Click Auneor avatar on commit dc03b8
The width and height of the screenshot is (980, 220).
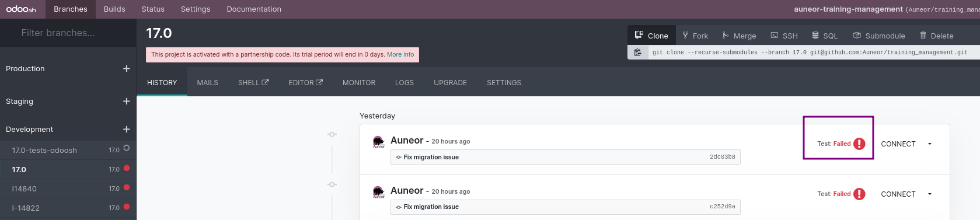(379, 142)
